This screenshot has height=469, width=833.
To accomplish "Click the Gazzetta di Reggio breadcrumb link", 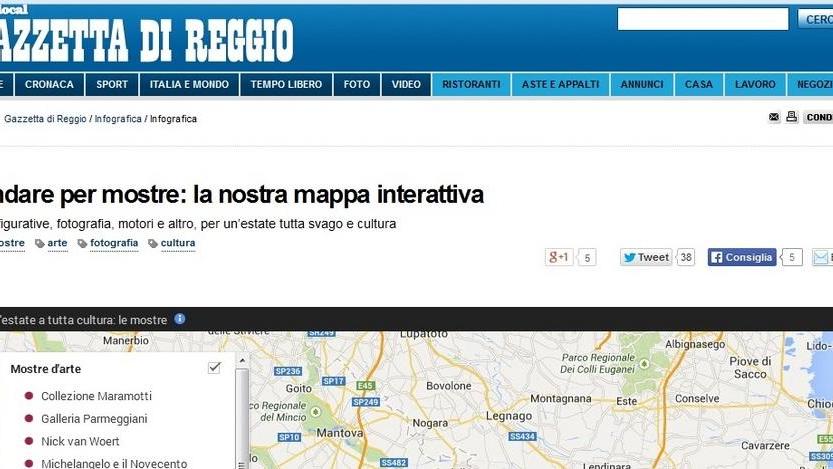I will pos(45,119).
